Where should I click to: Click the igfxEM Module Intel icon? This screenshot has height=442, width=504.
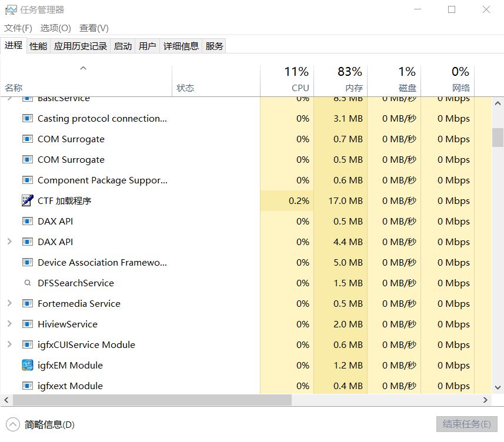(x=27, y=365)
